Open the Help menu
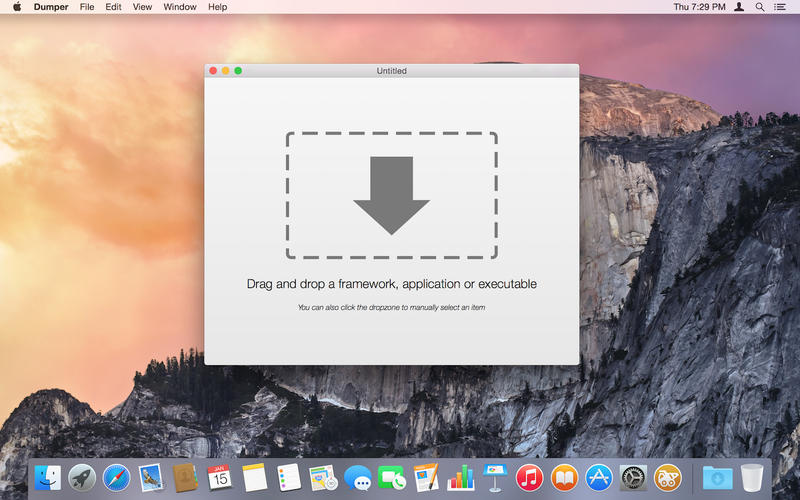The width and height of the screenshot is (800, 500). pyautogui.click(x=217, y=7)
